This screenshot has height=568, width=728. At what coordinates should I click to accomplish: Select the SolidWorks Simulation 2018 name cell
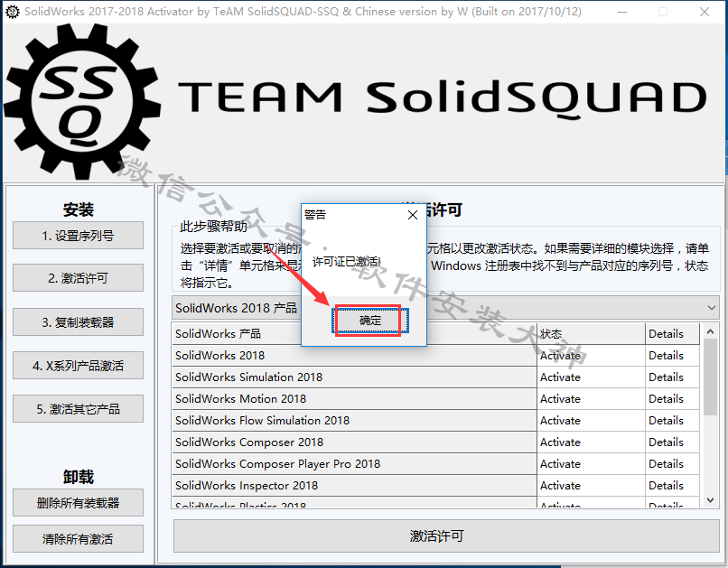(354, 377)
